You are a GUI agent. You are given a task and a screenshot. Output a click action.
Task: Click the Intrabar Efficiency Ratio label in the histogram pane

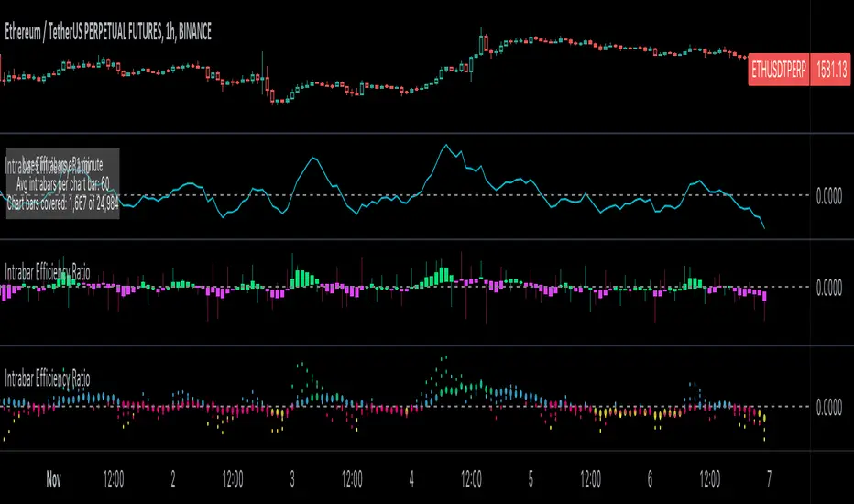48,272
